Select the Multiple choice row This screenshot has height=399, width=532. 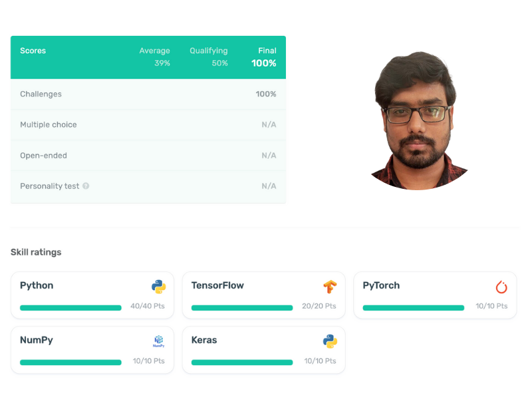click(x=148, y=124)
